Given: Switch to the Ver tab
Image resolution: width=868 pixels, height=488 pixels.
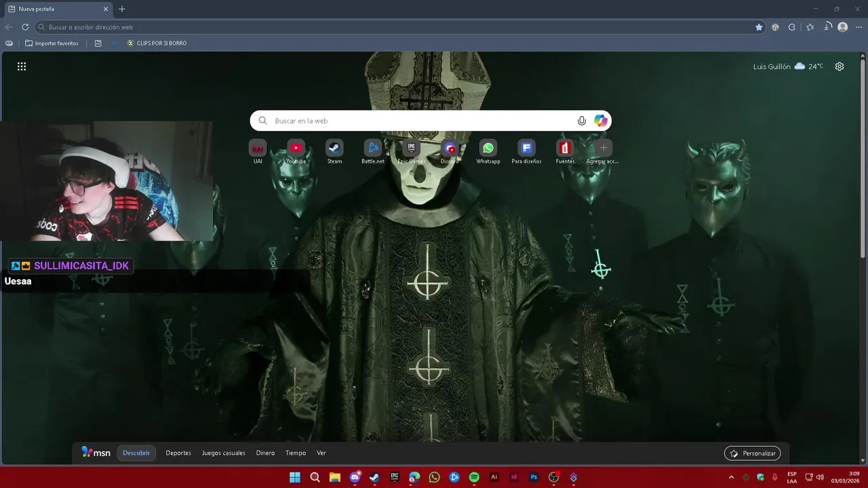Looking at the screenshot, I should pos(321,453).
